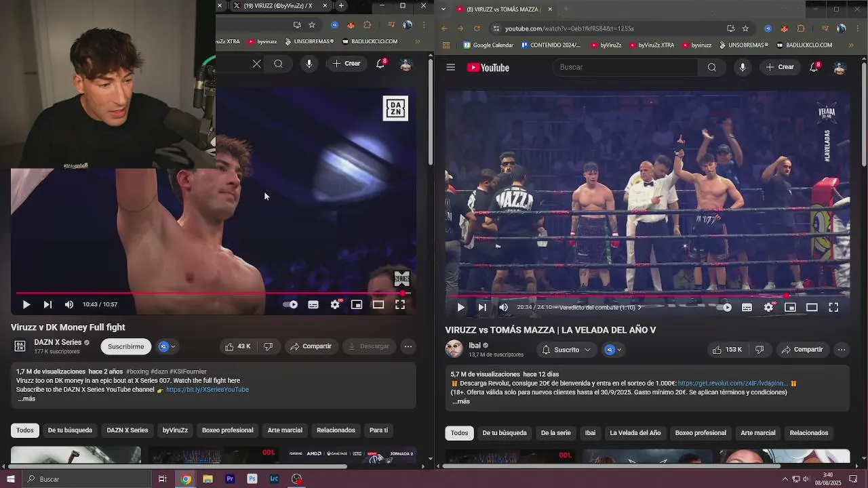Expand left video description with ...más
The image size is (868, 488).
coord(26,399)
